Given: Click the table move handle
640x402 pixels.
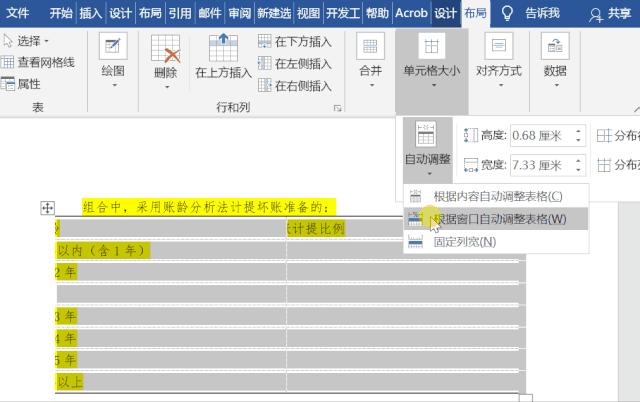Looking at the screenshot, I should click(x=47, y=208).
